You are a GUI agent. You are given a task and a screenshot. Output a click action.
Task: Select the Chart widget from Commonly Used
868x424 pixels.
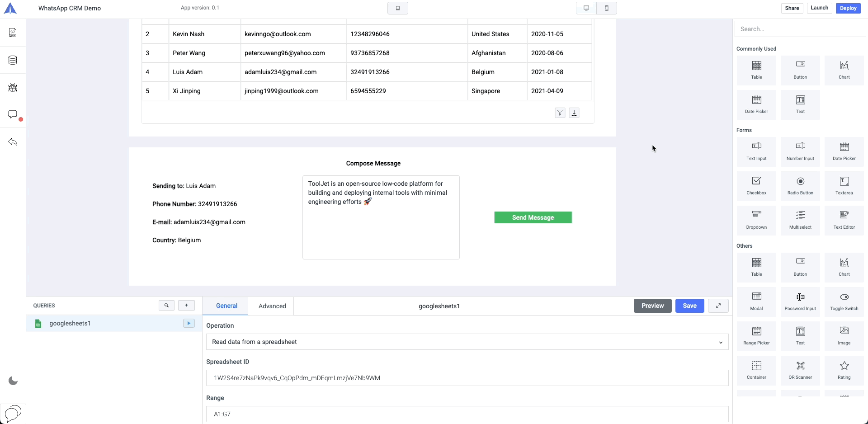[844, 70]
